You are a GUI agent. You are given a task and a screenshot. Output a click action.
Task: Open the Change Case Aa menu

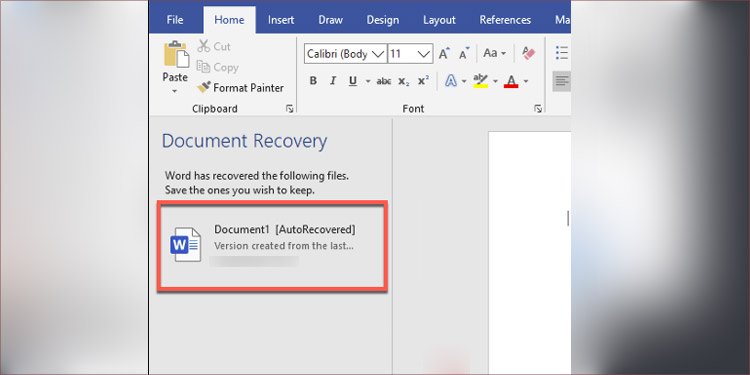(494, 53)
